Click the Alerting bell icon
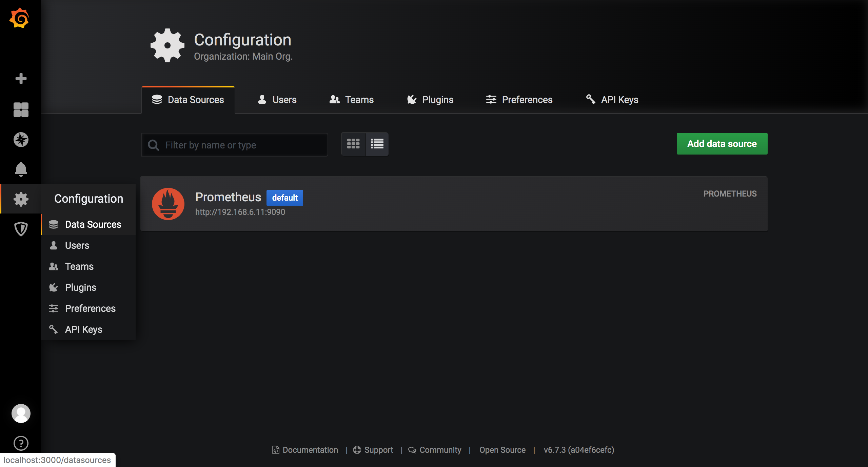The height and width of the screenshot is (467, 868). pyautogui.click(x=20, y=169)
